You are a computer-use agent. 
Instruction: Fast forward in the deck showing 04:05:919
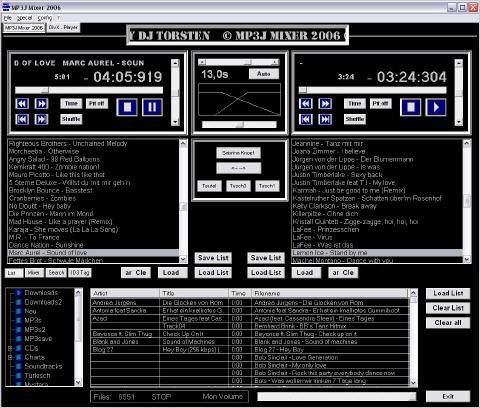pos(41,104)
